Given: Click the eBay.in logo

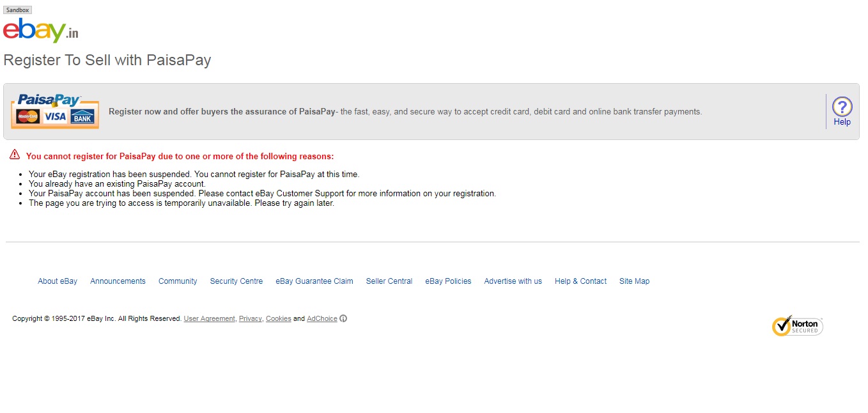Looking at the screenshot, I should (x=41, y=30).
